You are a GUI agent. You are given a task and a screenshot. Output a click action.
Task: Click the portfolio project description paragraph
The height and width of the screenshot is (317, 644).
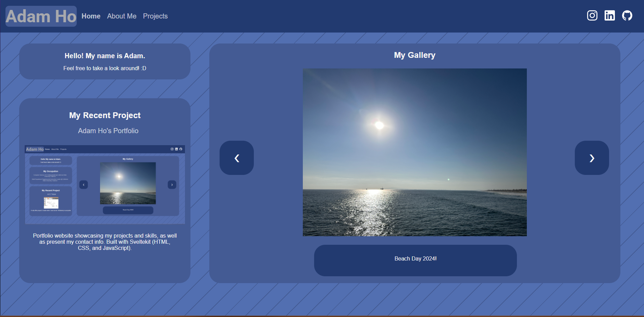tap(105, 242)
